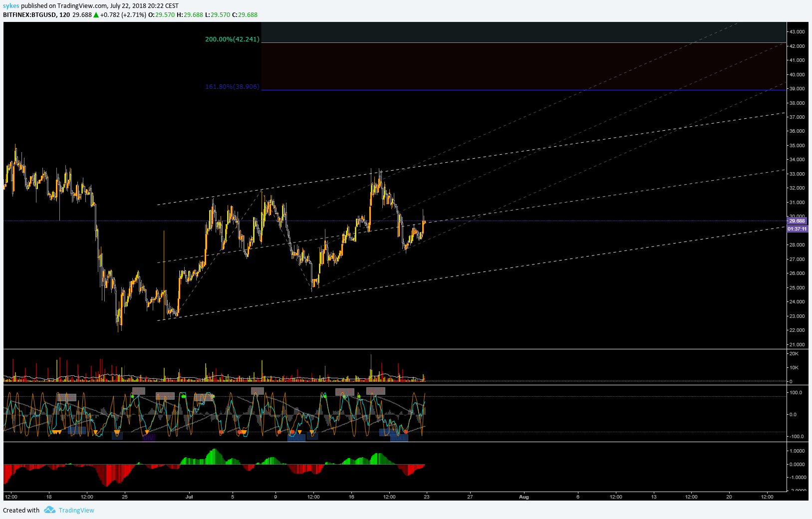Screen dimensions: 812x519
Task: Click the "27" date on the time axis
Action: pos(470,497)
